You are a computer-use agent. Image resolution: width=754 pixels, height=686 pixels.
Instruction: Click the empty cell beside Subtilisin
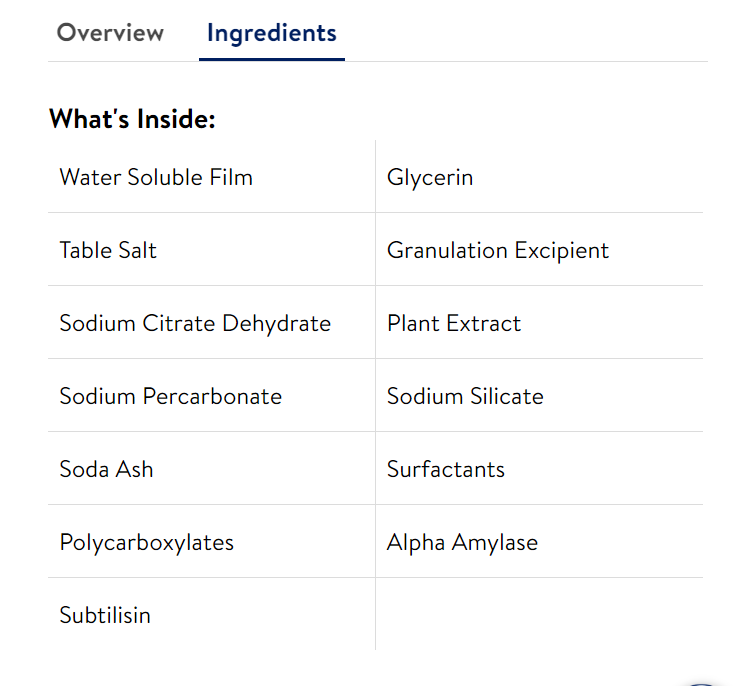(x=540, y=614)
